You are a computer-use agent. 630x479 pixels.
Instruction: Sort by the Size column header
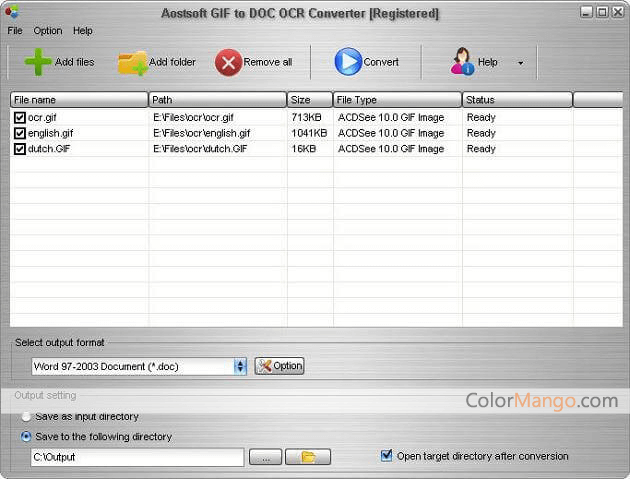pyautogui.click(x=310, y=100)
